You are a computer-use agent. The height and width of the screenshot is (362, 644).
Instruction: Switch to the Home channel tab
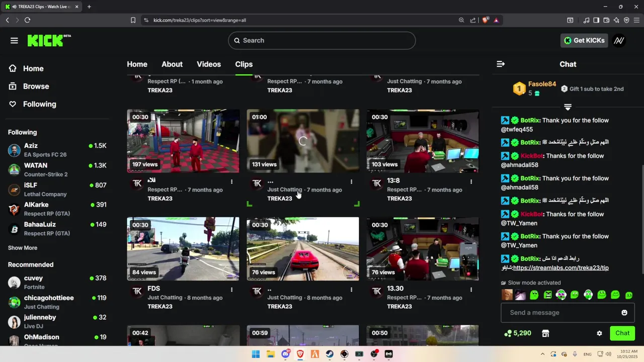click(x=137, y=64)
